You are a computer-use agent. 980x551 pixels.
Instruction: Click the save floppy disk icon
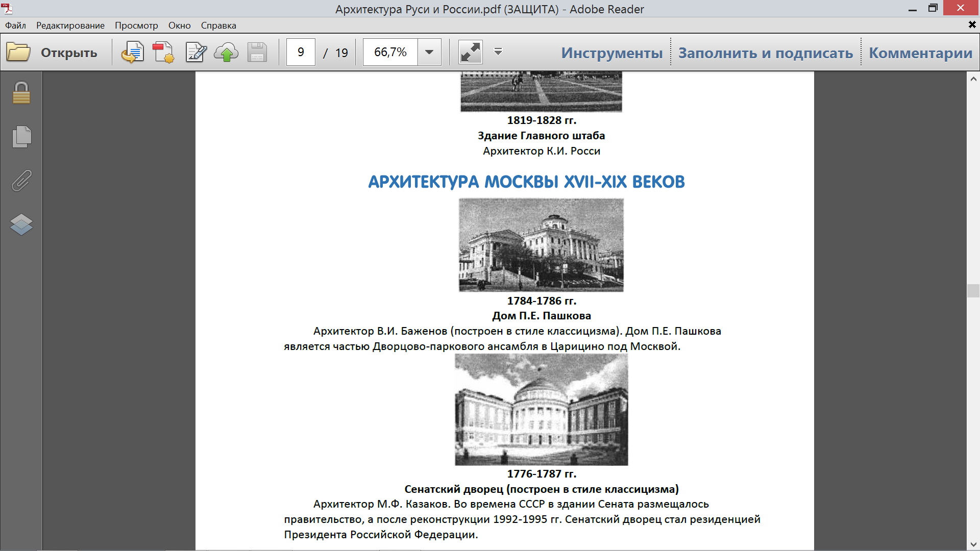coord(257,52)
